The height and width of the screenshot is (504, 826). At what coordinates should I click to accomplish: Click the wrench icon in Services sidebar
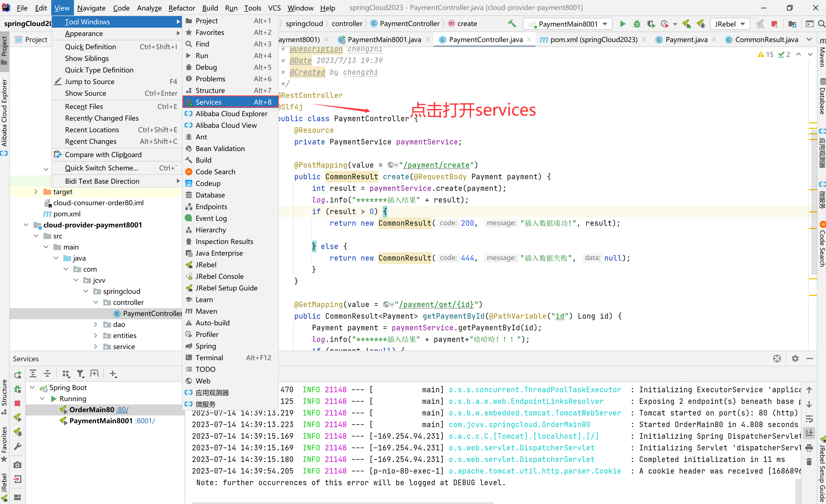click(17, 446)
